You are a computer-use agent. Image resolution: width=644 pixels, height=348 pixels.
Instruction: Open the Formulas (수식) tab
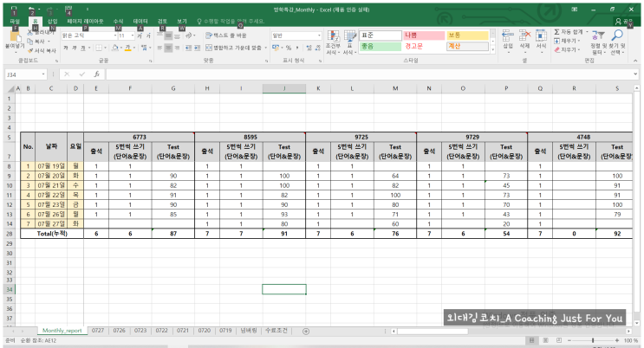[118, 22]
